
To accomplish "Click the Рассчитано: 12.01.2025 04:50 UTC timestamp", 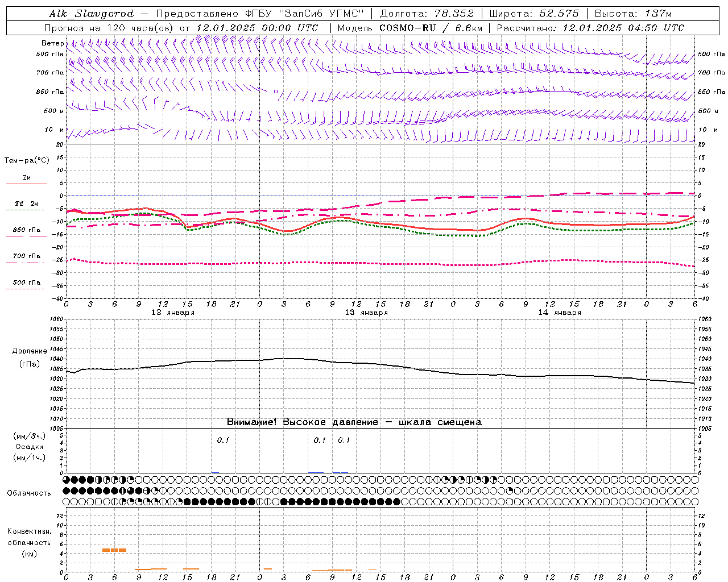I will (590, 28).
